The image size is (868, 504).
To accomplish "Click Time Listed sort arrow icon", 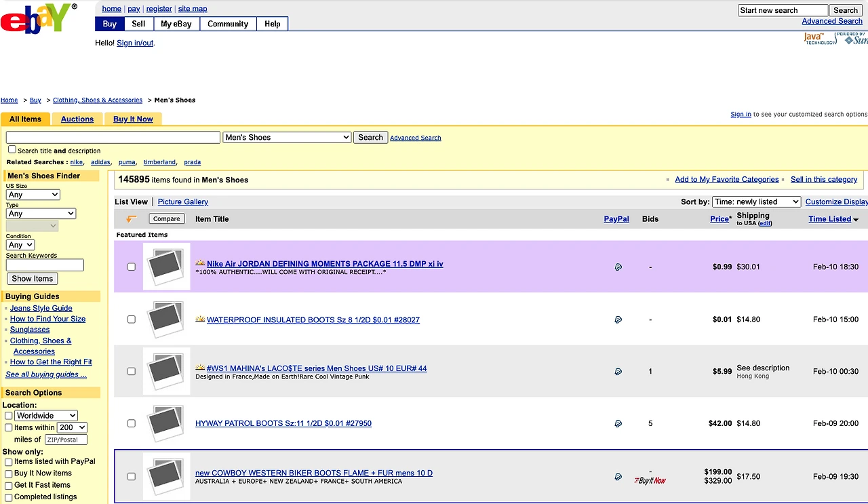I will pos(856,220).
